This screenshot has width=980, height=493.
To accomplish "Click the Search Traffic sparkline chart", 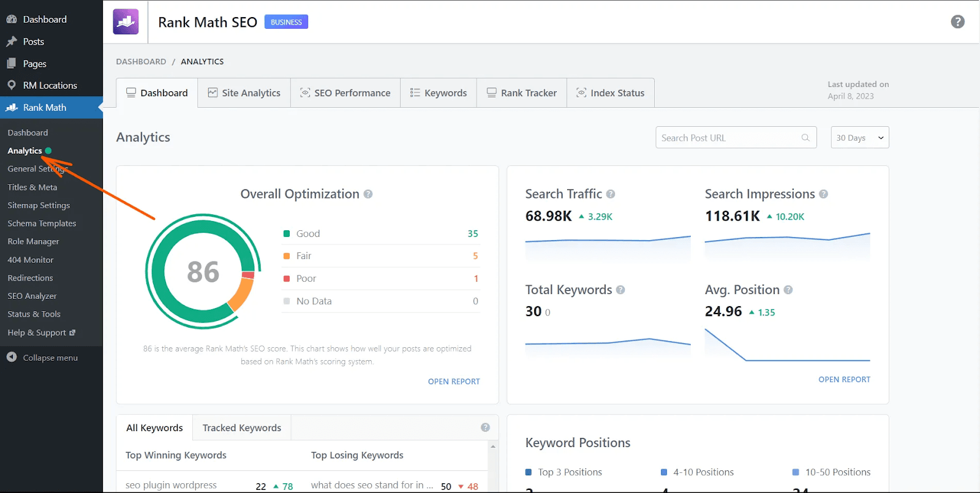I will pos(608,248).
